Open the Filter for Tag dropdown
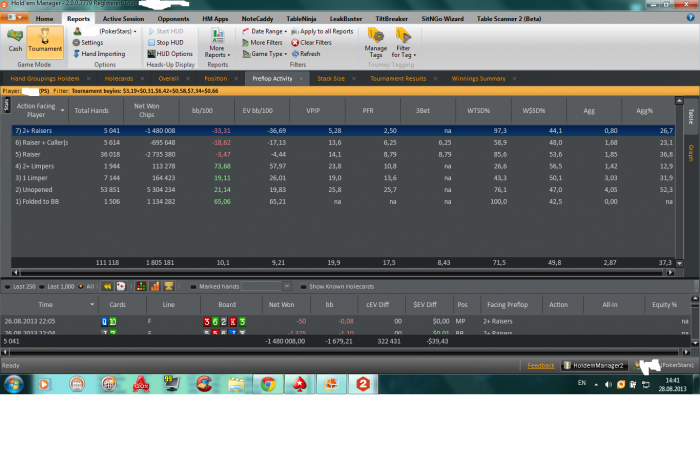The height and width of the screenshot is (462, 700). tap(403, 42)
